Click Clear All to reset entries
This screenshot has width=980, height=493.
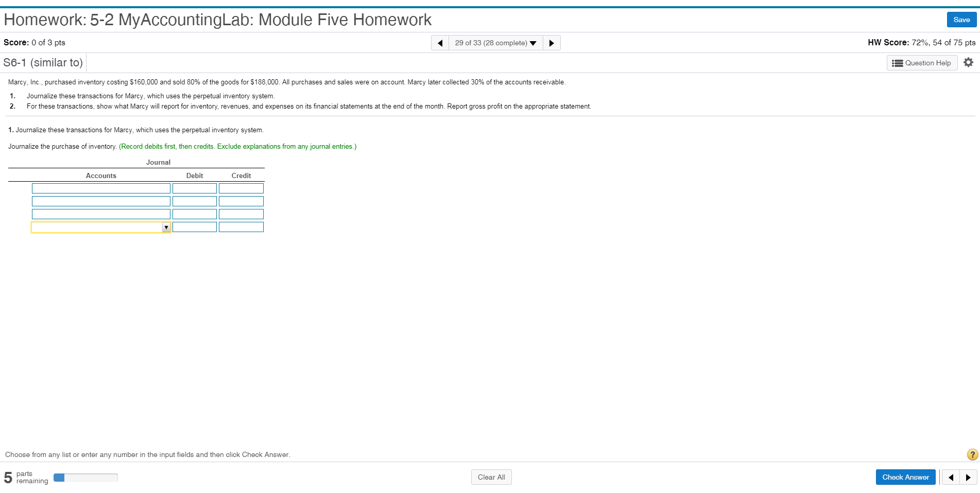491,477
